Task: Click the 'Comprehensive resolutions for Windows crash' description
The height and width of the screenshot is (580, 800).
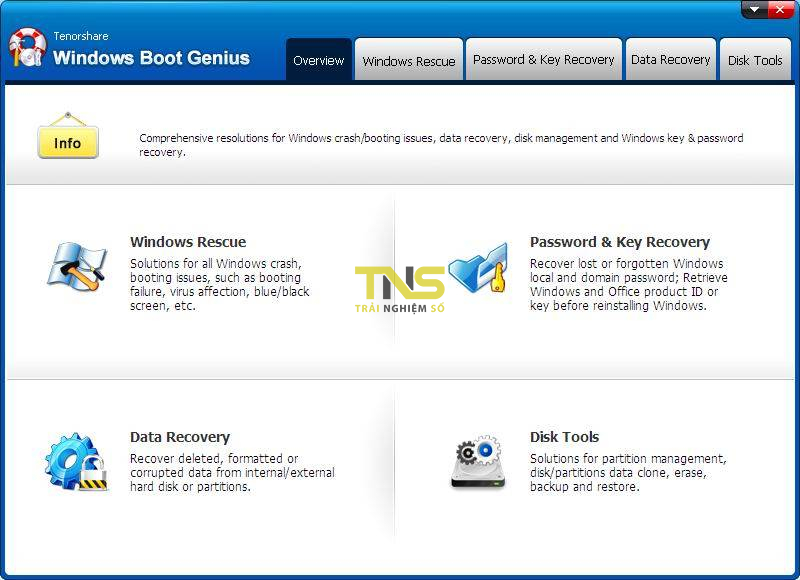Action: point(441,145)
